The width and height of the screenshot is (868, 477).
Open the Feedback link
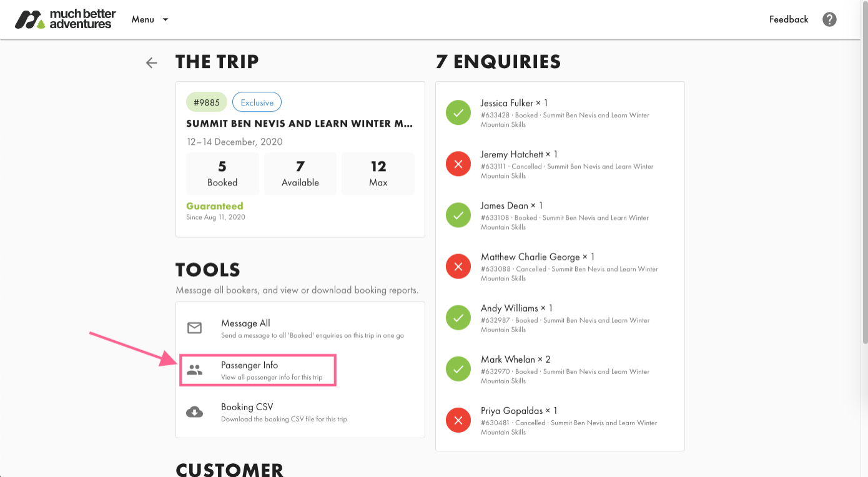pyautogui.click(x=788, y=19)
